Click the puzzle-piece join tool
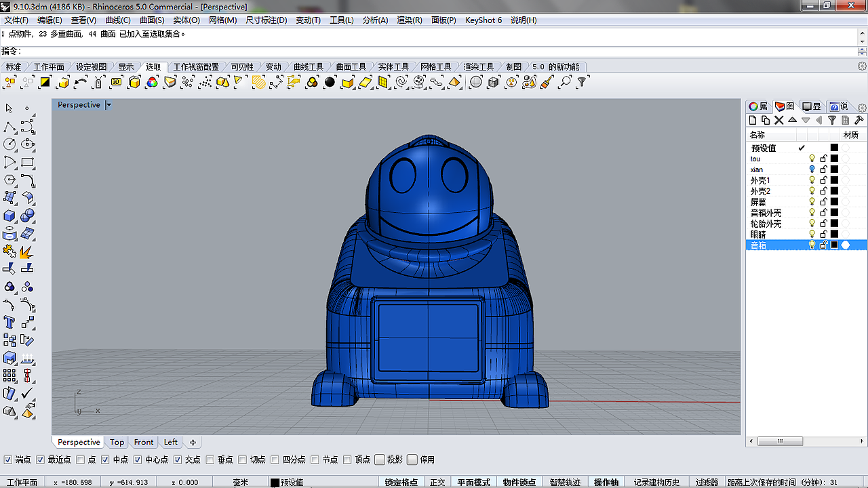 (x=10, y=251)
